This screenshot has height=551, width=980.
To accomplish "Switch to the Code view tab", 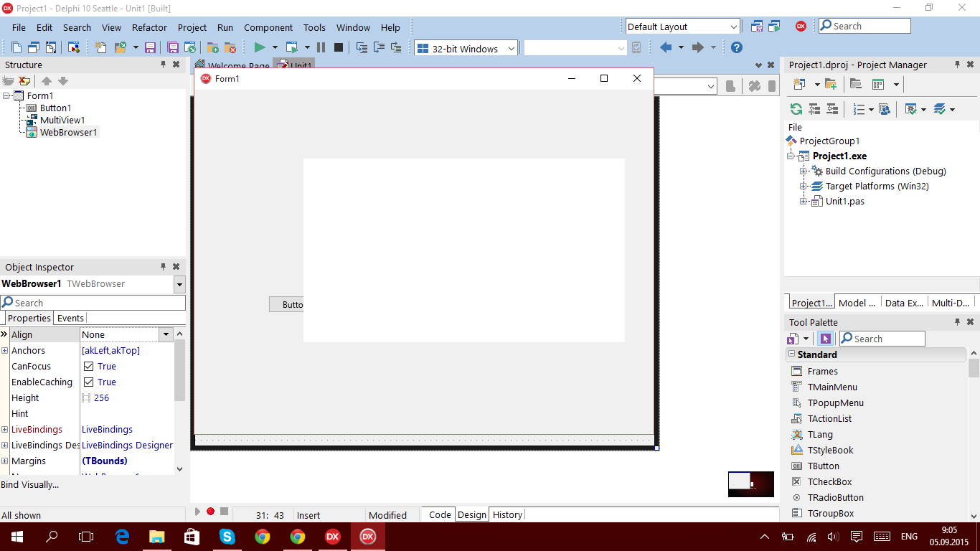I will (440, 514).
